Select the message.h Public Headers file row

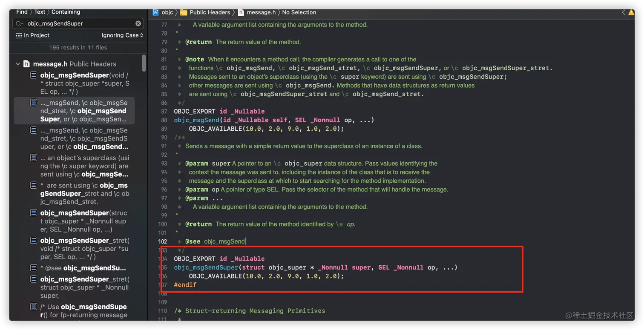pos(75,64)
